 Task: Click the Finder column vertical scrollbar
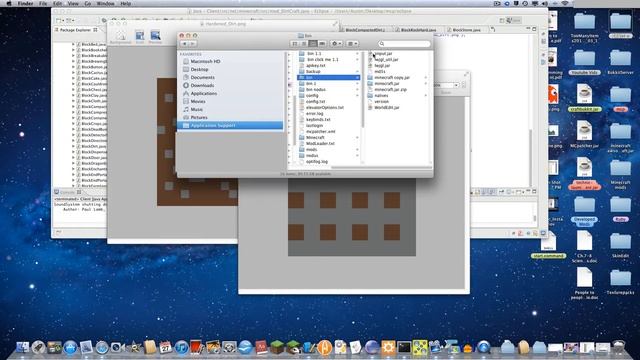[x=362, y=90]
